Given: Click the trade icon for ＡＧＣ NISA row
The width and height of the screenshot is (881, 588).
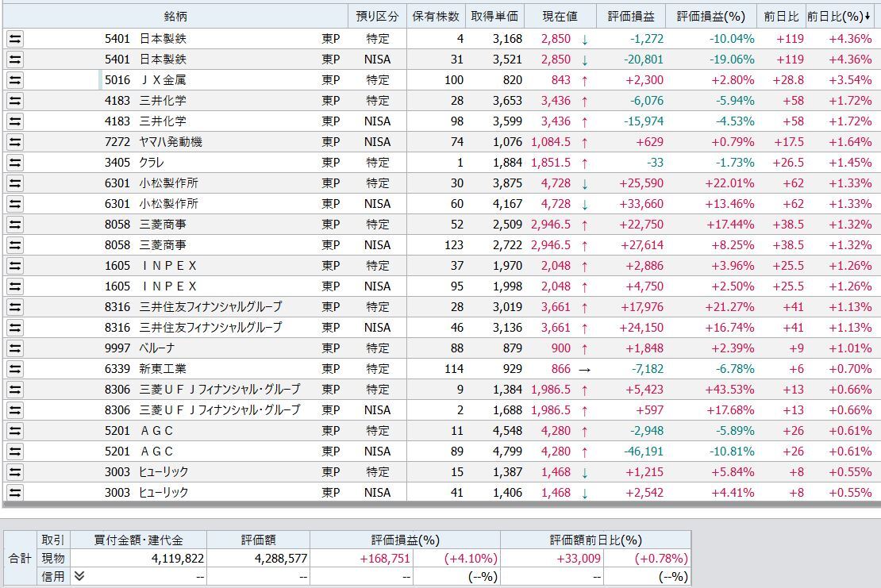Looking at the screenshot, I should [x=15, y=452].
